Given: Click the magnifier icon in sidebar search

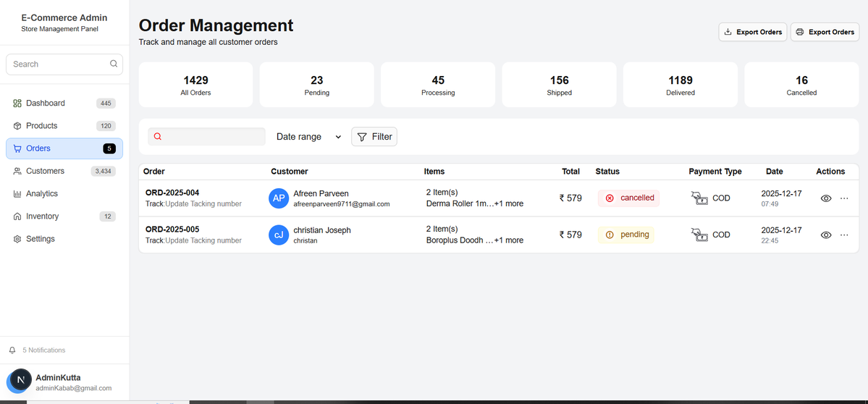Looking at the screenshot, I should click(x=114, y=64).
